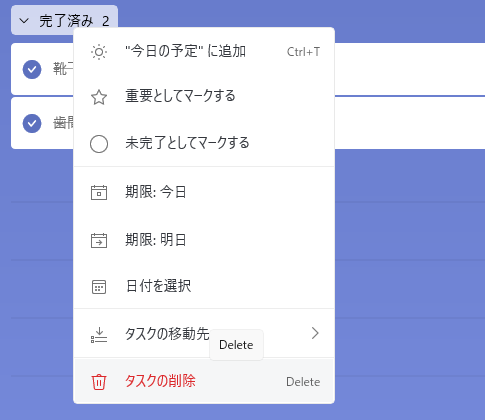
Task: Click the calendar grid icon beside 日付を選択
Action: point(99,287)
